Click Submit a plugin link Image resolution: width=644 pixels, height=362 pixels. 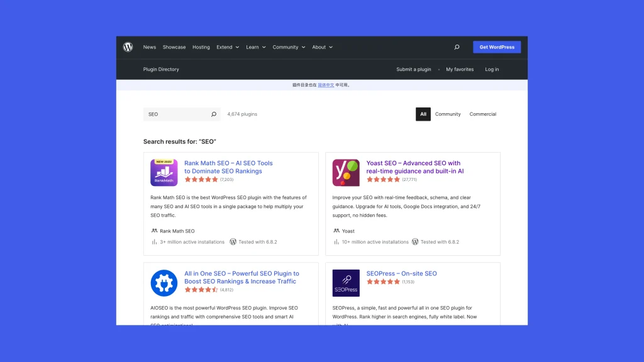(414, 69)
